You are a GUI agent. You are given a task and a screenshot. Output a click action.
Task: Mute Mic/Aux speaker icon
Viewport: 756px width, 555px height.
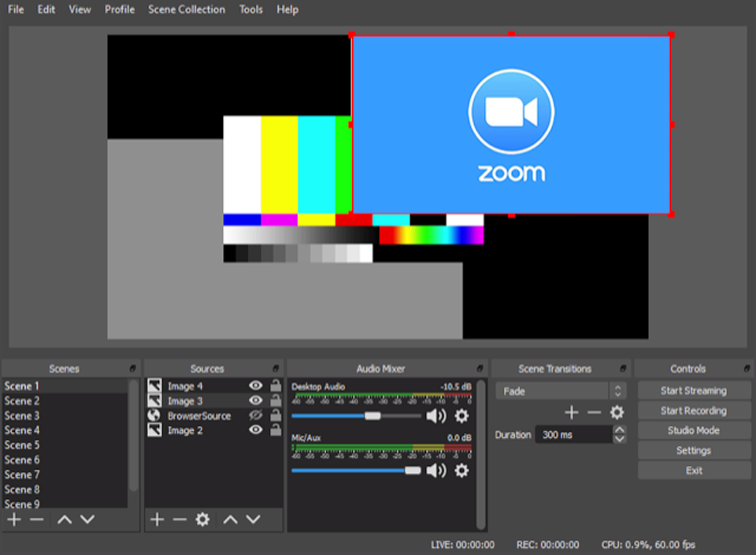(x=436, y=470)
